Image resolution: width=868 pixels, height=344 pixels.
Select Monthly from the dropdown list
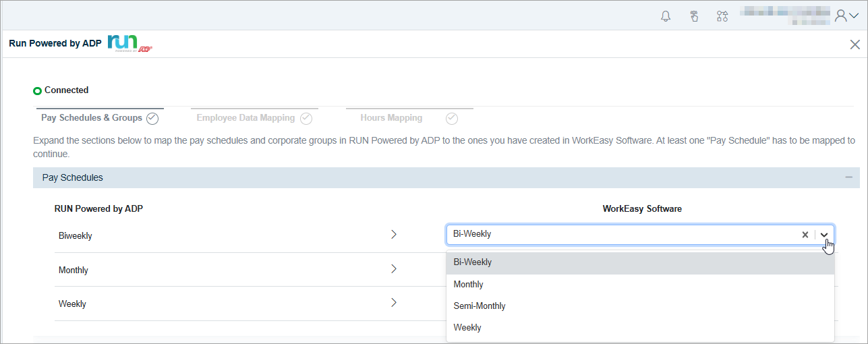click(640, 285)
